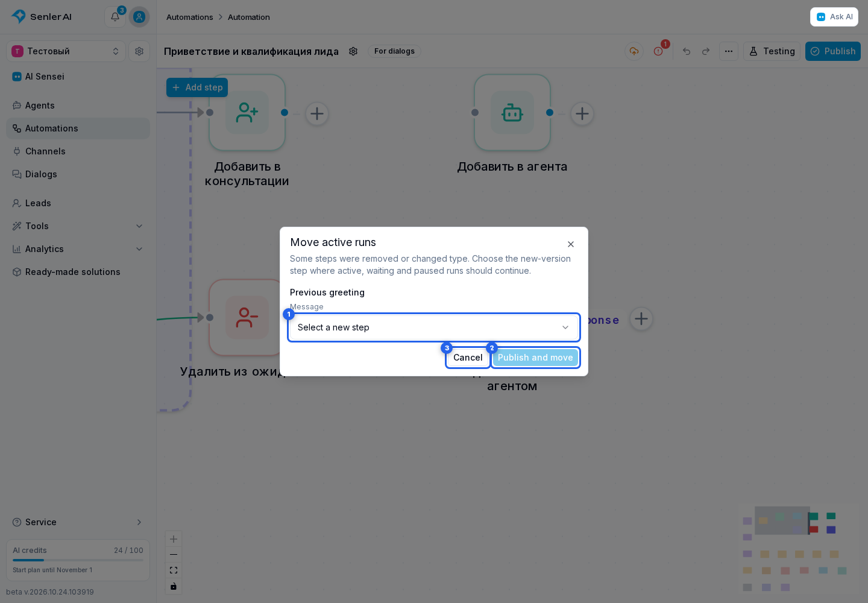The height and width of the screenshot is (603, 868).
Task: Expand the Tools menu section
Action: (78, 226)
